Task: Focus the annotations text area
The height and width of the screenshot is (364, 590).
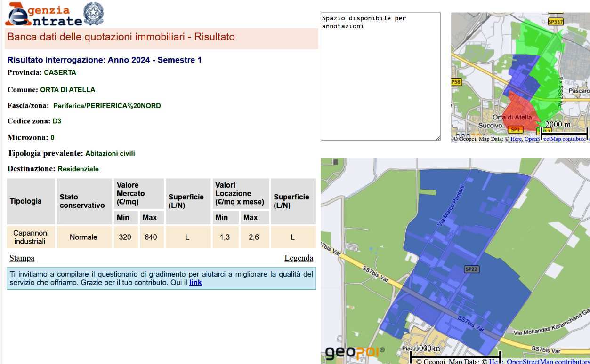Action: click(380, 76)
